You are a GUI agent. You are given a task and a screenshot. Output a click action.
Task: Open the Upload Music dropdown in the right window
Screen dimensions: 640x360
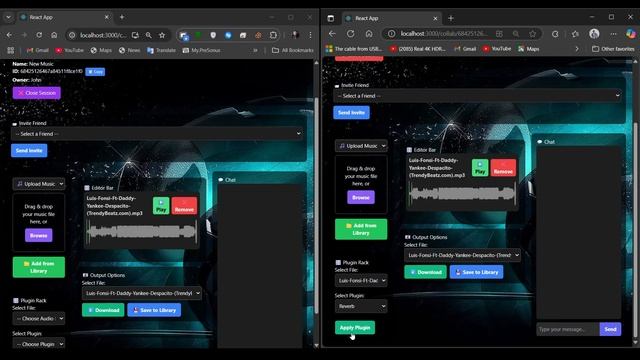[x=361, y=146]
